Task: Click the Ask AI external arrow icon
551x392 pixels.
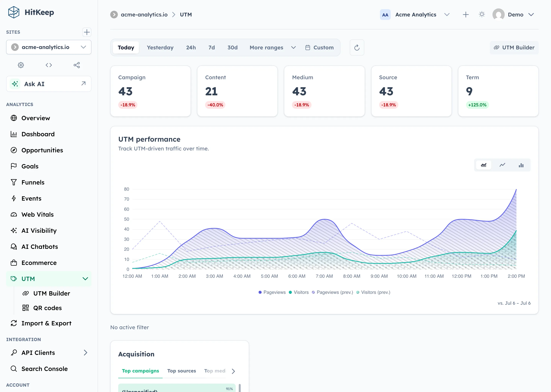Action: pos(83,83)
